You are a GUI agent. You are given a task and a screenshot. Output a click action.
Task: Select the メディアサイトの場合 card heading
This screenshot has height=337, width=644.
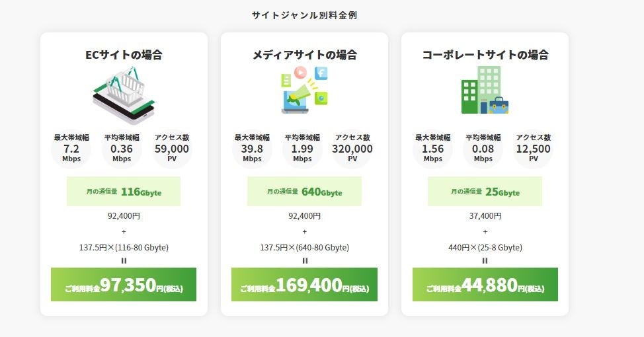click(x=304, y=55)
